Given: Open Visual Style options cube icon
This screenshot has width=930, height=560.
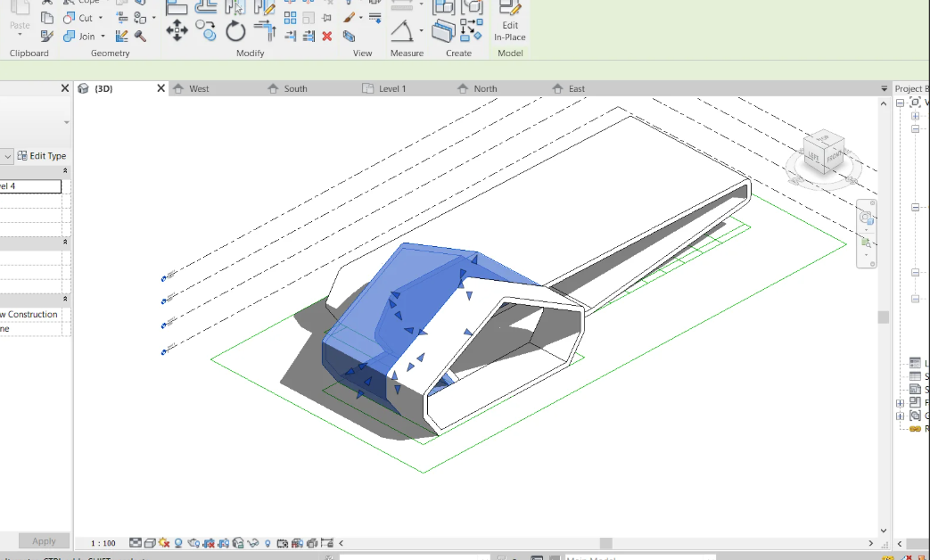Looking at the screenshot, I should pyautogui.click(x=150, y=543).
